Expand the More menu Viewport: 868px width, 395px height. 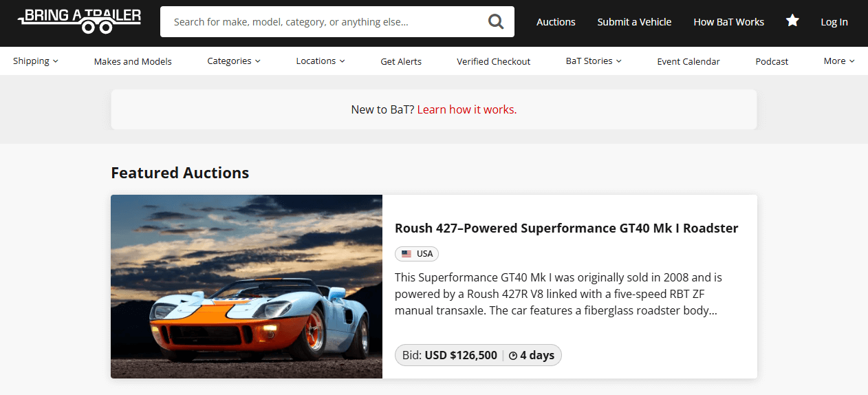839,61
